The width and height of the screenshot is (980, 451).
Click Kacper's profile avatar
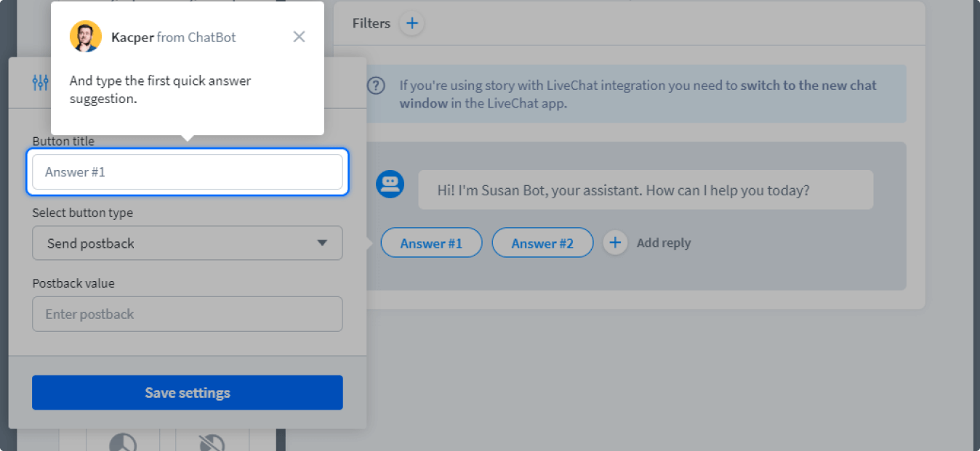[85, 37]
